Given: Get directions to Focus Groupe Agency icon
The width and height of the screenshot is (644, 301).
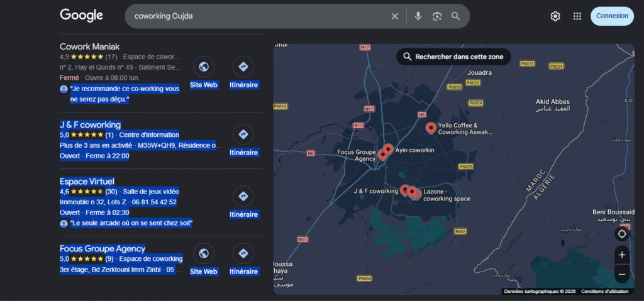Looking at the screenshot, I should [x=243, y=253].
